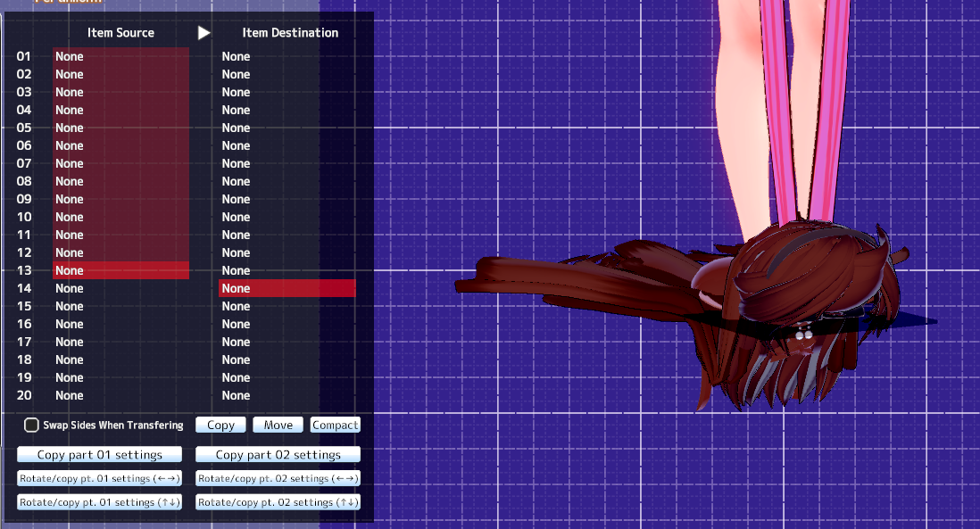
Task: Choose destination slot 20
Action: pos(287,395)
